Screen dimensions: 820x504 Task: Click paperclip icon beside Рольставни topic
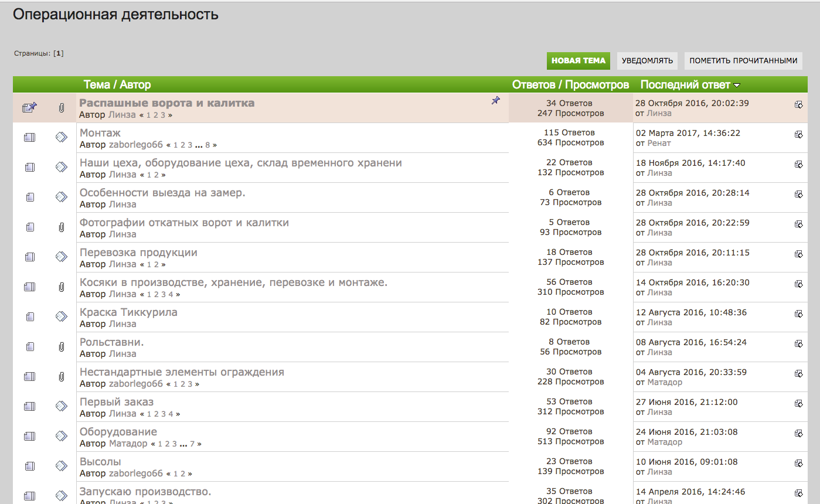tap(61, 347)
